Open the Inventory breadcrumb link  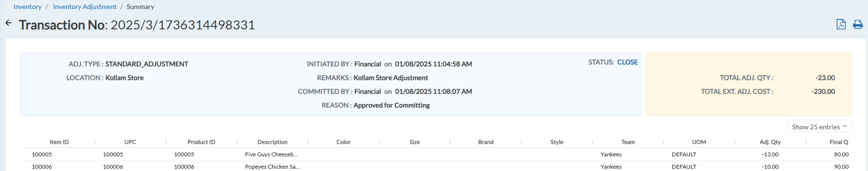[x=27, y=7]
